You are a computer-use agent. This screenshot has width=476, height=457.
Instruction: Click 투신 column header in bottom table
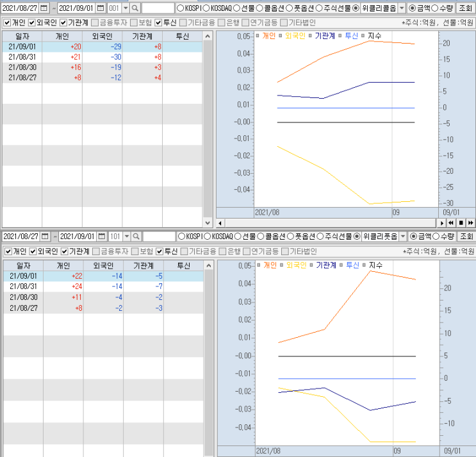coord(184,266)
